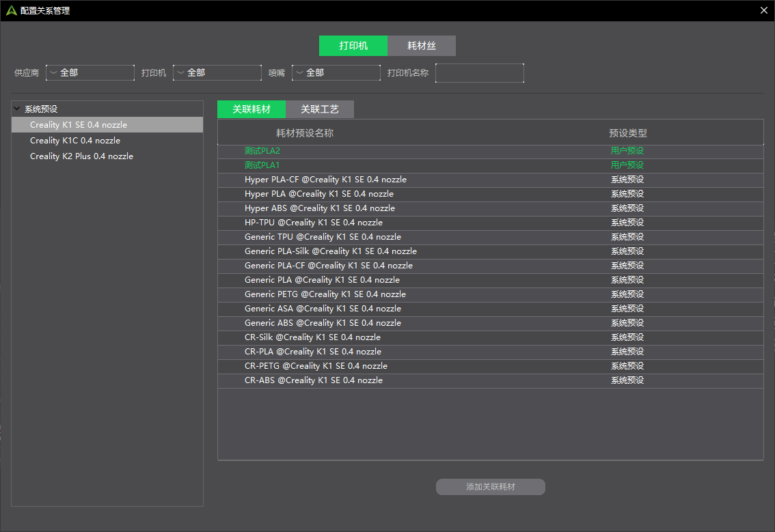775x532 pixels.
Task: Open the 关联工艺 tab
Action: [x=321, y=109]
